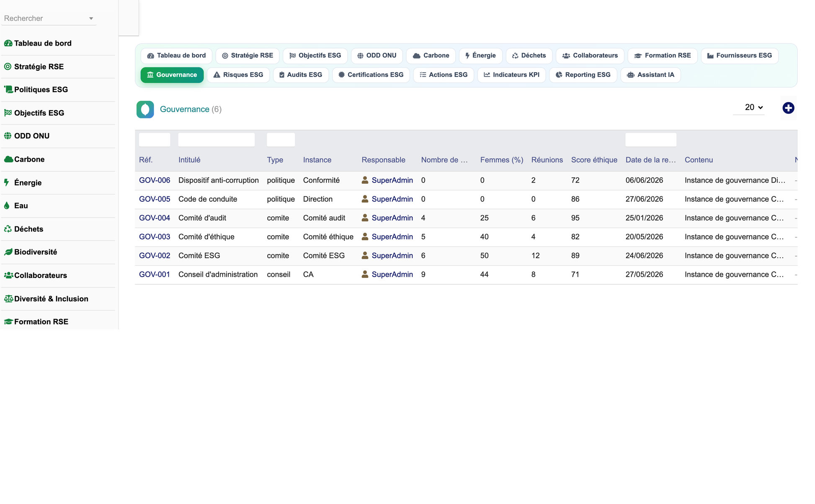Screen dimensions: 815x504
Task: Click the ODD ONU sidebar globe icon
Action: tap(8, 136)
